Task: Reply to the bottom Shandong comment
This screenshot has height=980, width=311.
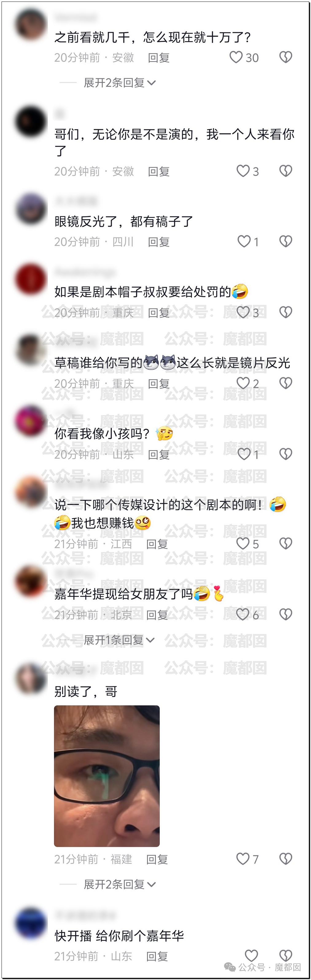Action: pyautogui.click(x=157, y=956)
